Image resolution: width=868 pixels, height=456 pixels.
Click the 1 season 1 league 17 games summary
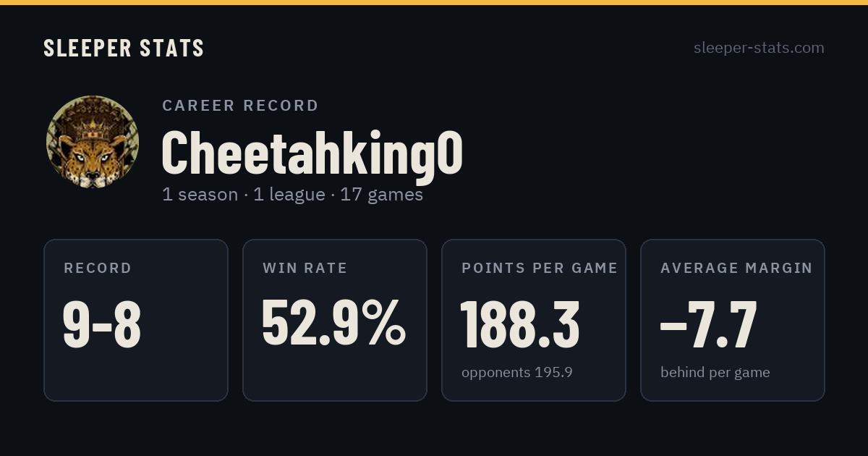click(x=292, y=195)
